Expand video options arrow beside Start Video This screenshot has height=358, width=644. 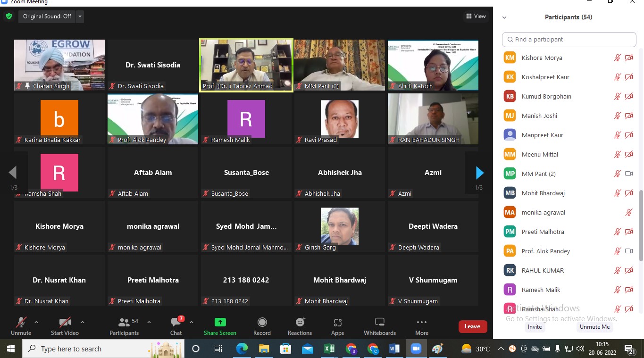tap(83, 323)
